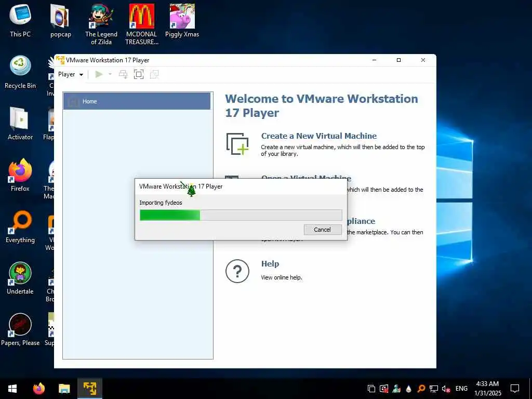Open the Player dropdown menu
Image resolution: width=532 pixels, height=399 pixels.
pos(71,74)
